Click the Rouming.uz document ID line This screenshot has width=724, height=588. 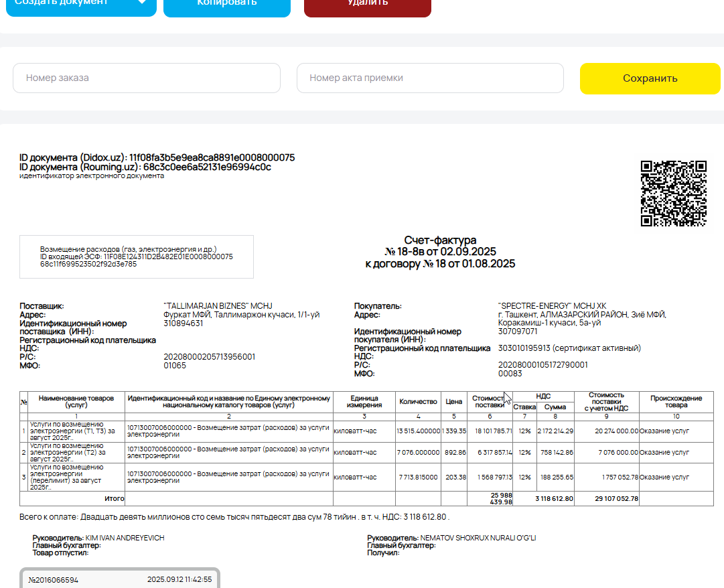[145, 167]
